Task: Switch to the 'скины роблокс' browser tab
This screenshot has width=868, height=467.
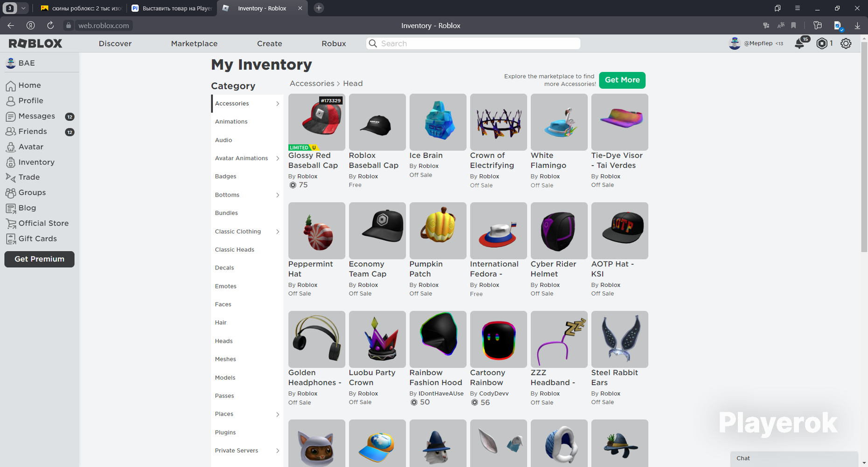Action: click(x=81, y=8)
